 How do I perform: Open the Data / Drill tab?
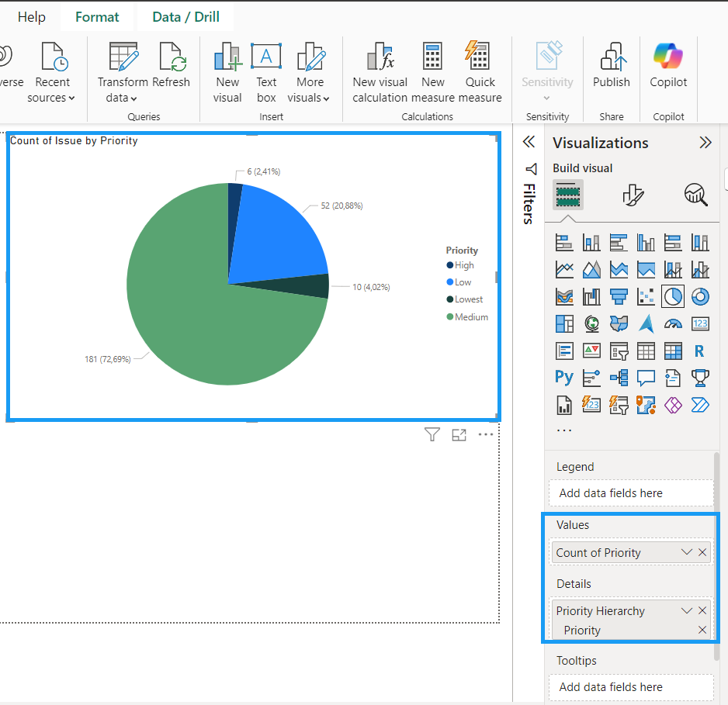click(x=185, y=17)
